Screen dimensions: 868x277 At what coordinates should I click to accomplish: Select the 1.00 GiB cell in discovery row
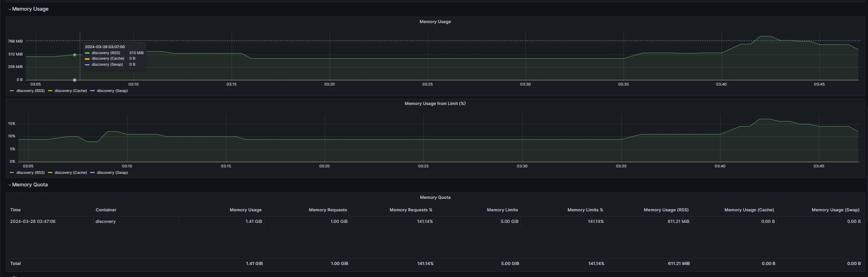pos(339,222)
